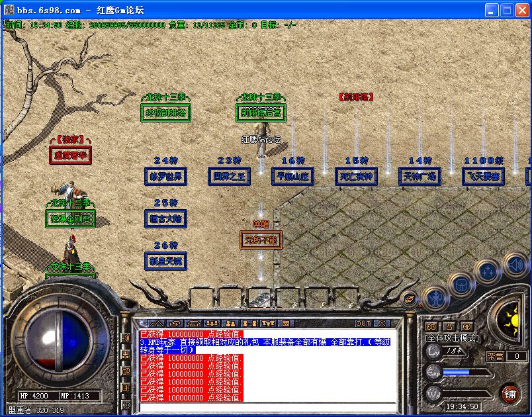Click the 凯琳塔后宫 teleport sign
This screenshot has width=532, height=417.
point(261,113)
